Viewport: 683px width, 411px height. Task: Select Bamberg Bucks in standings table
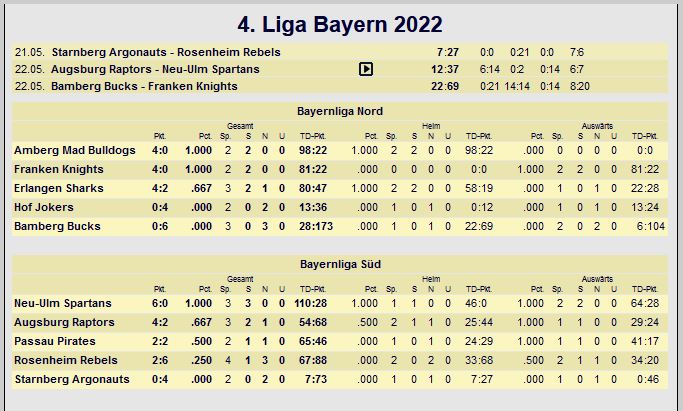point(57,226)
